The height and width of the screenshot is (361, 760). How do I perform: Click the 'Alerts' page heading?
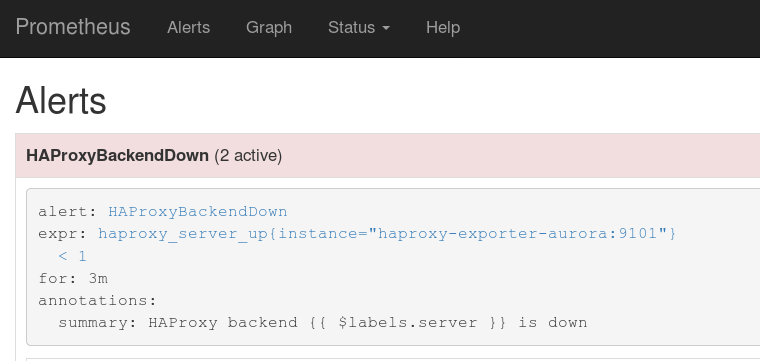(x=61, y=101)
